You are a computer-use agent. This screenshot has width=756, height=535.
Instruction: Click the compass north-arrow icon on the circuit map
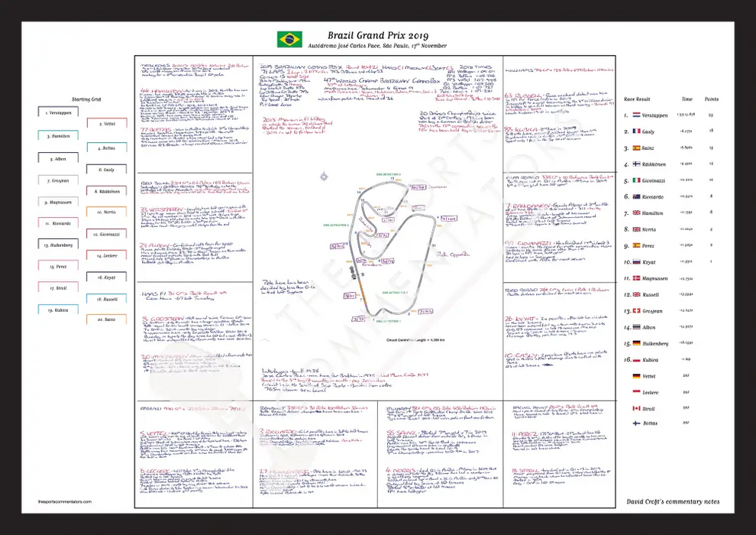click(x=325, y=176)
